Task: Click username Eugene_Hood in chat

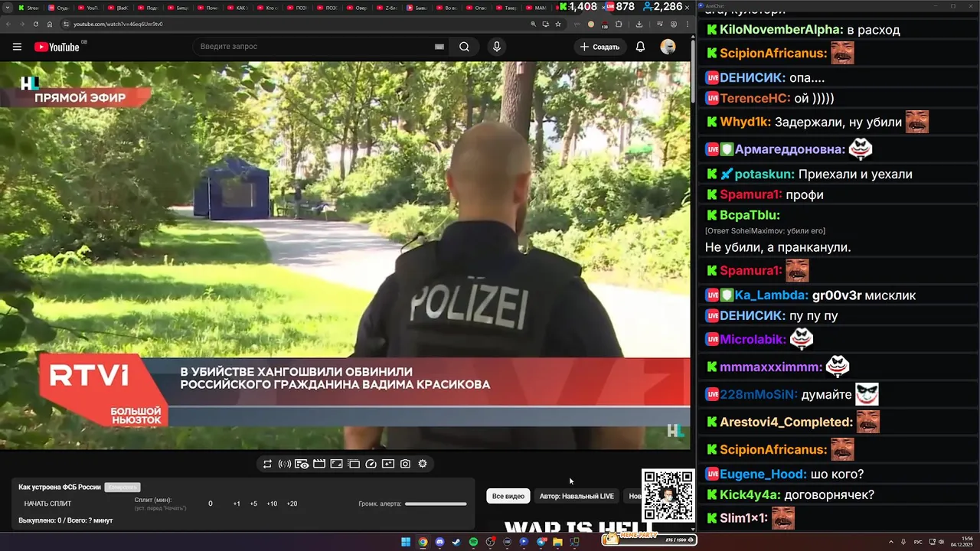Action: click(x=763, y=474)
